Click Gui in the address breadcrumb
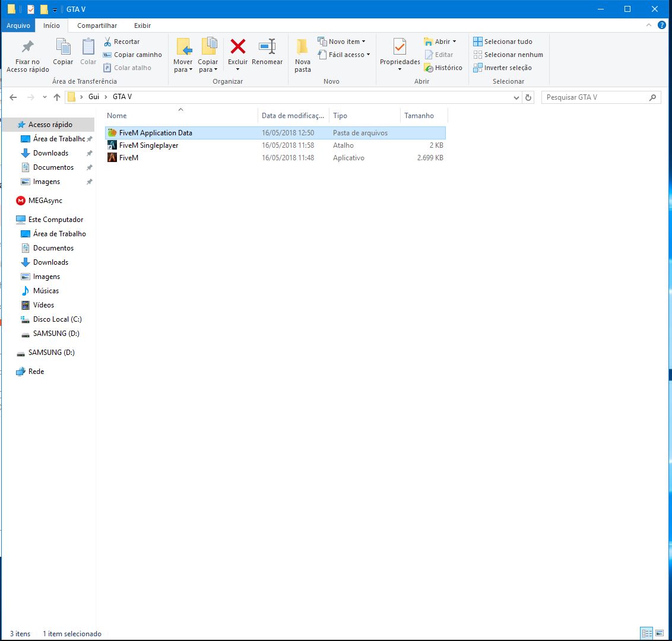672x641 pixels. pos(93,97)
